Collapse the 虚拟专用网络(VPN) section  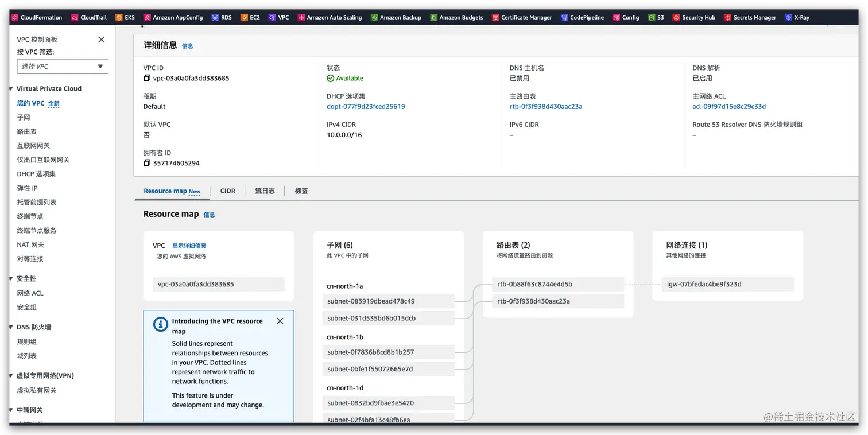(x=11, y=376)
